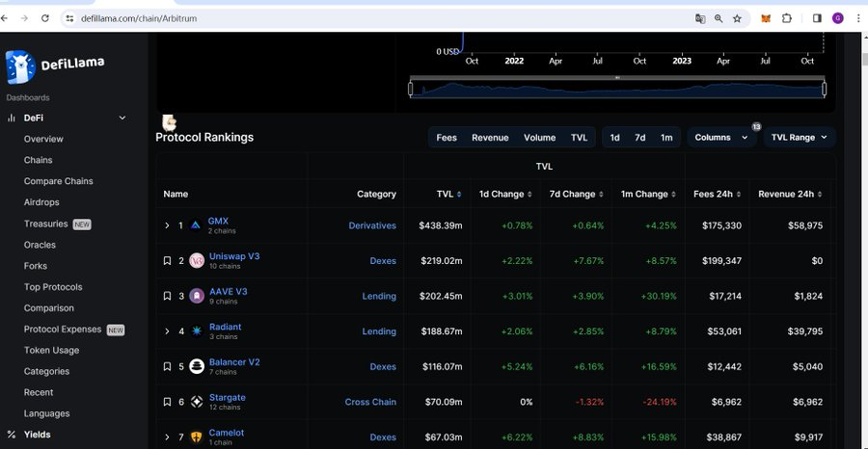Toggle bookmark for Uniswap V3 row
868x449 pixels.
(x=167, y=261)
